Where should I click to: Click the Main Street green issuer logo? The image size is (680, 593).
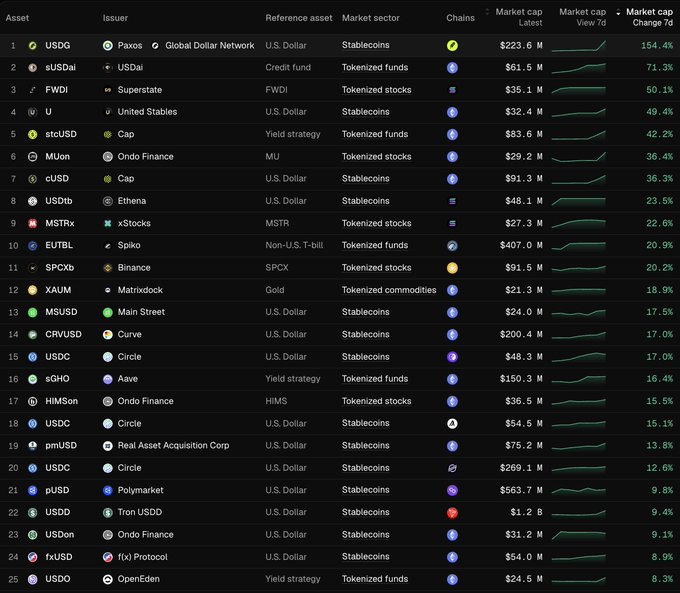point(108,312)
